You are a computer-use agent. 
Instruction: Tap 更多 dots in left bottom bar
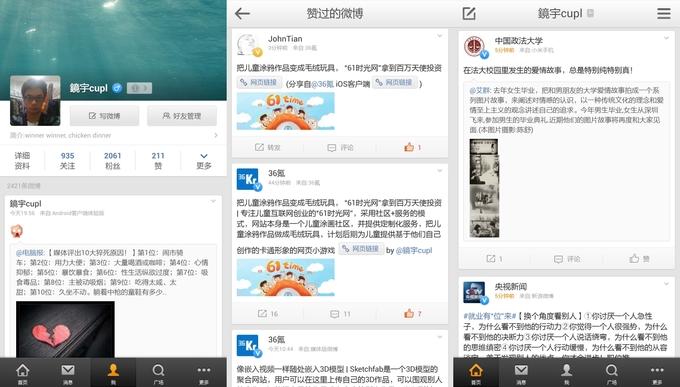(204, 373)
